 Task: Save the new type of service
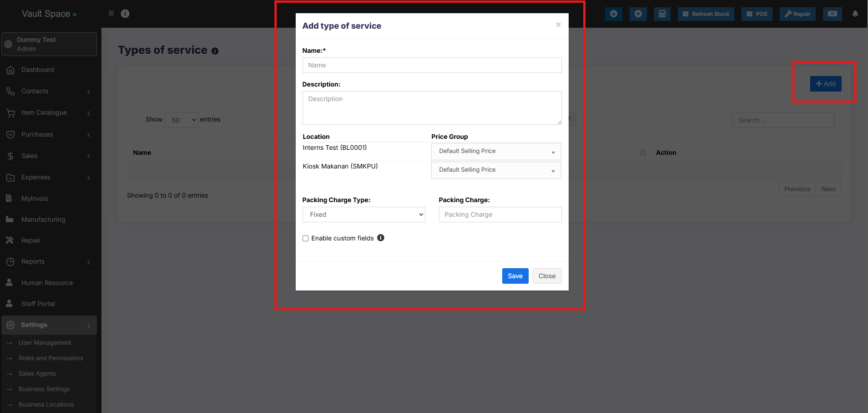[515, 276]
